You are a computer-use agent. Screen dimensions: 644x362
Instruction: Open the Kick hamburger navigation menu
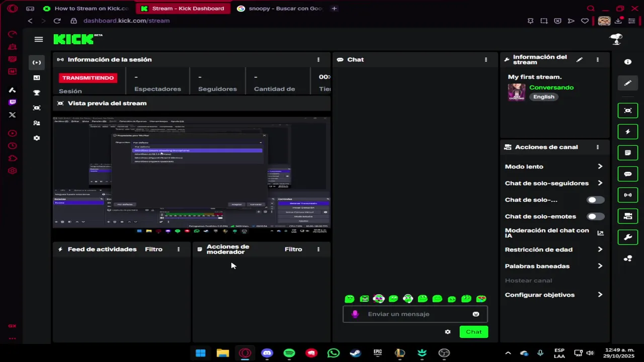[39, 39]
